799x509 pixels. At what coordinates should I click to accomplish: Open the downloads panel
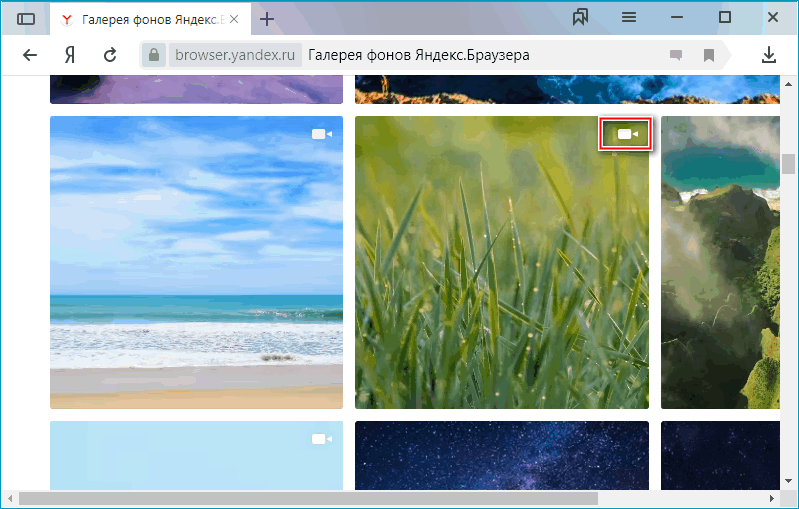click(x=769, y=55)
